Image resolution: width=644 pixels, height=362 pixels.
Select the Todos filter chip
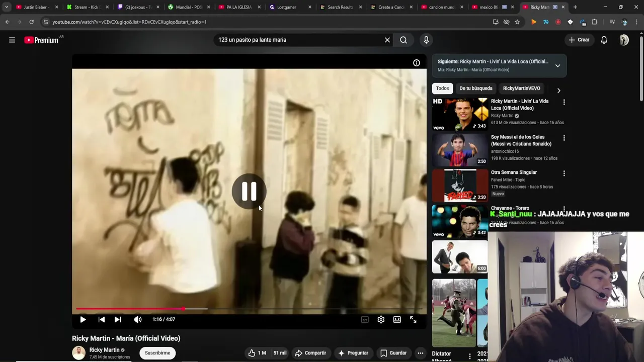442,88
